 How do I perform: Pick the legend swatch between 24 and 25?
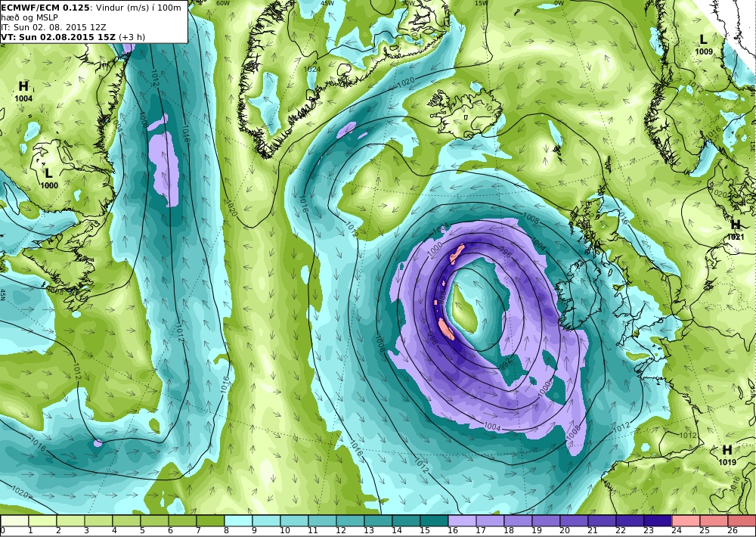pyautogui.click(x=686, y=520)
